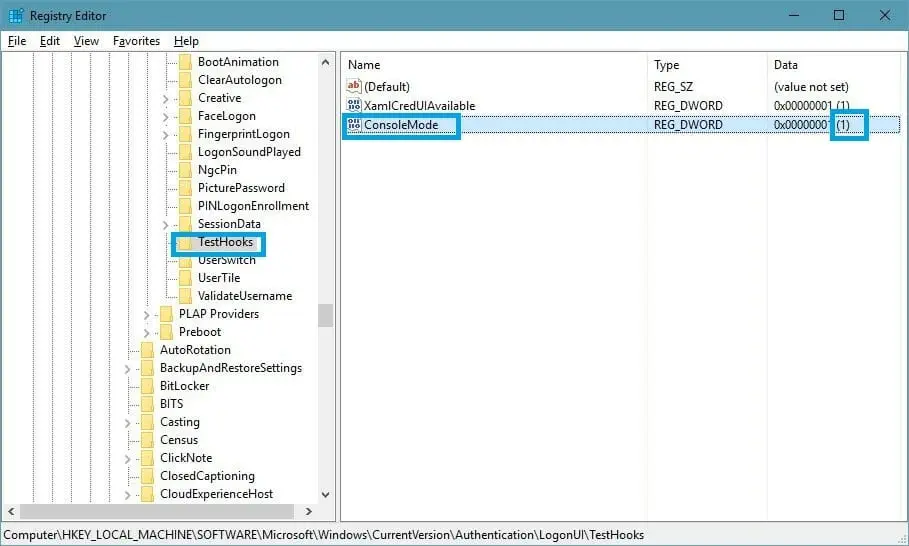Click the tree vertical scrollbar thumb
The image size is (909, 546).
coord(325,315)
